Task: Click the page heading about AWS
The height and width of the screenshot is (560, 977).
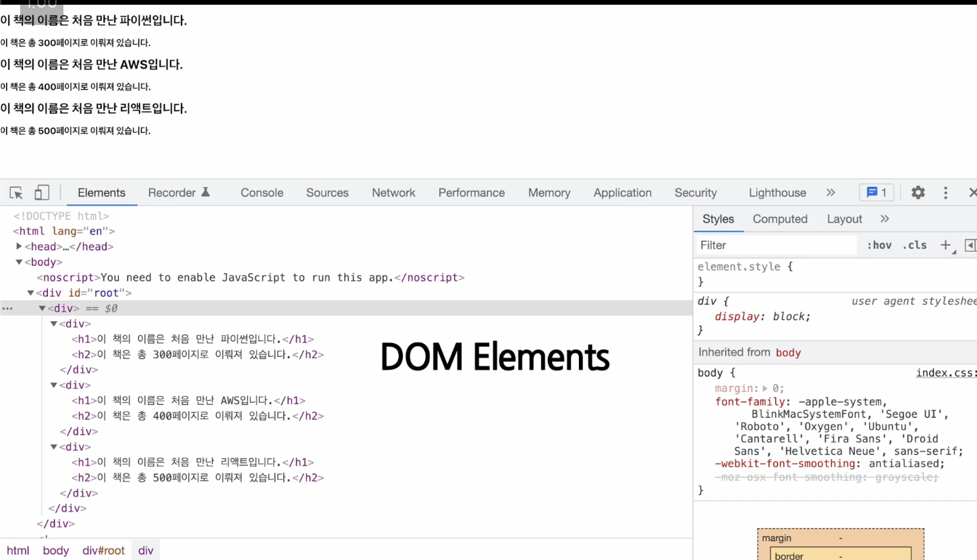Action: [x=92, y=64]
